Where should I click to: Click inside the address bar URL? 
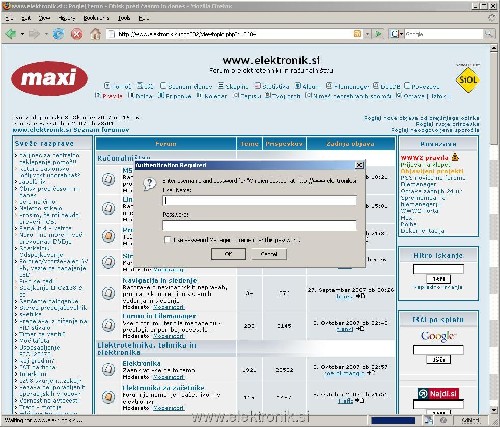point(233,34)
